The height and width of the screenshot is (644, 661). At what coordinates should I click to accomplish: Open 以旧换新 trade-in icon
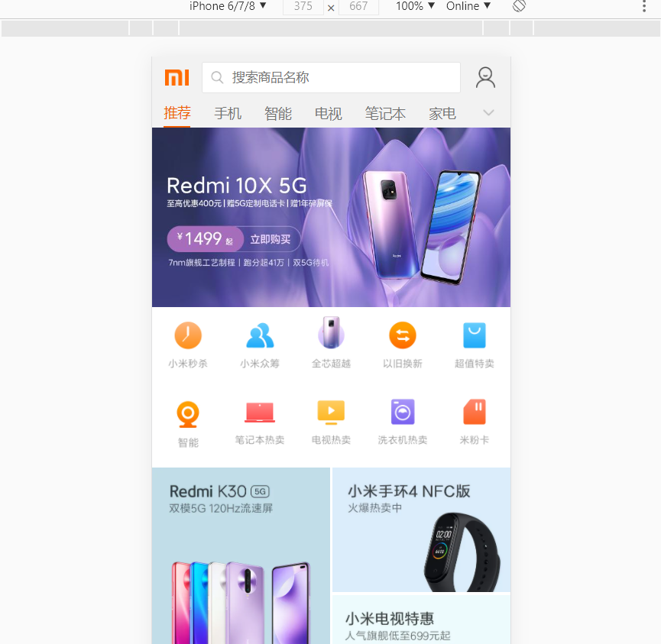coord(403,335)
